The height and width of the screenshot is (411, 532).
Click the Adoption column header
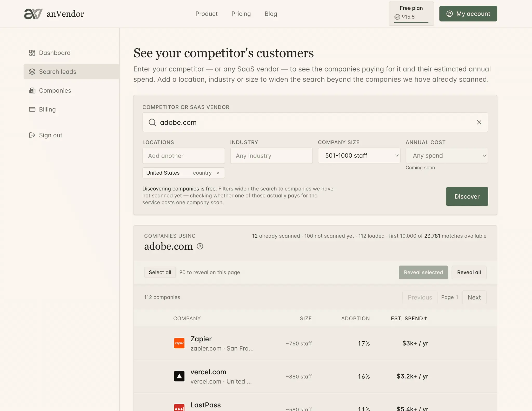(x=355, y=319)
